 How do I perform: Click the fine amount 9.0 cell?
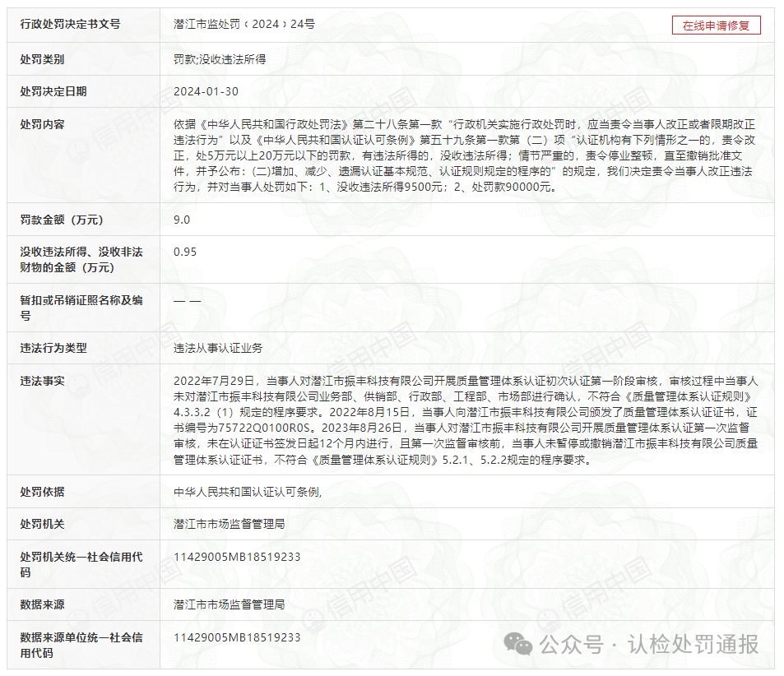tap(181, 220)
